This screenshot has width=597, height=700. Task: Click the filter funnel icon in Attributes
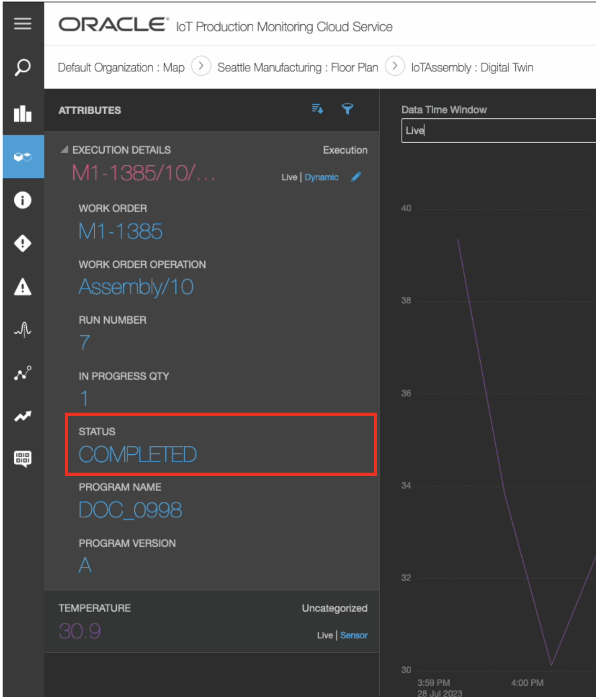347,109
